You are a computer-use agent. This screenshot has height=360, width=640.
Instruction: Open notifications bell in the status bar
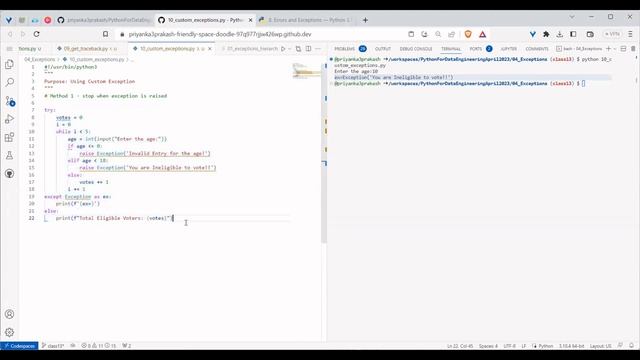click(631, 346)
